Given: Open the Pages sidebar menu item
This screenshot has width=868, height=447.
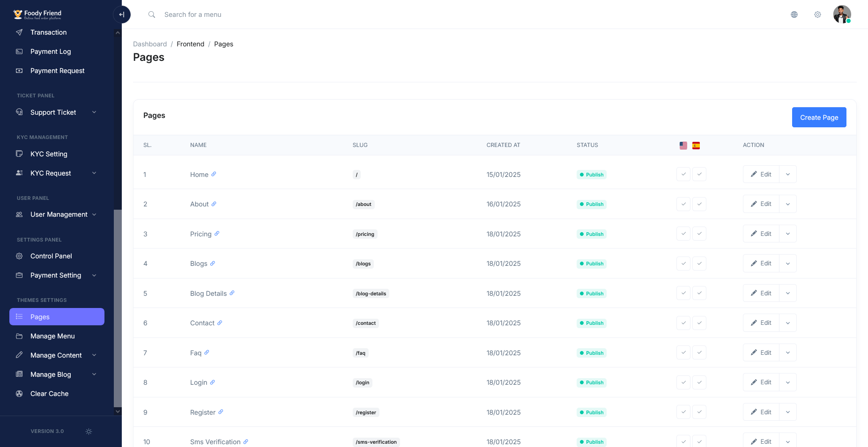Looking at the screenshot, I should pyautogui.click(x=57, y=317).
